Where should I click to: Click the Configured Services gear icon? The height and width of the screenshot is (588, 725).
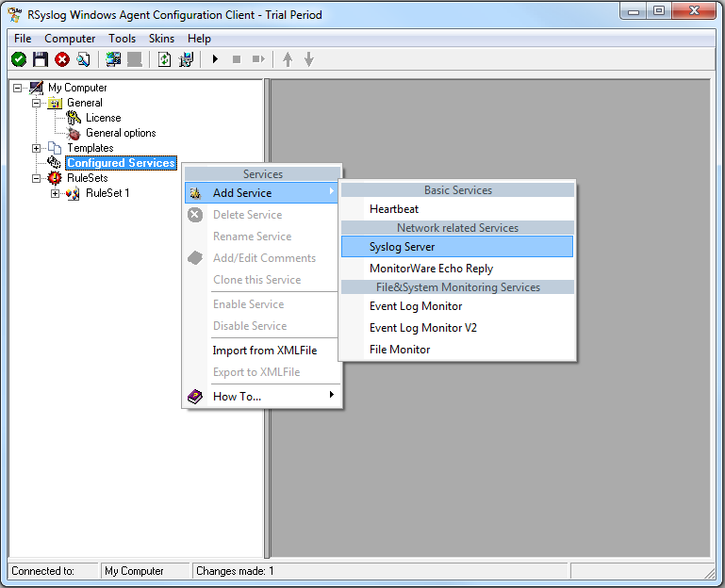(54, 162)
